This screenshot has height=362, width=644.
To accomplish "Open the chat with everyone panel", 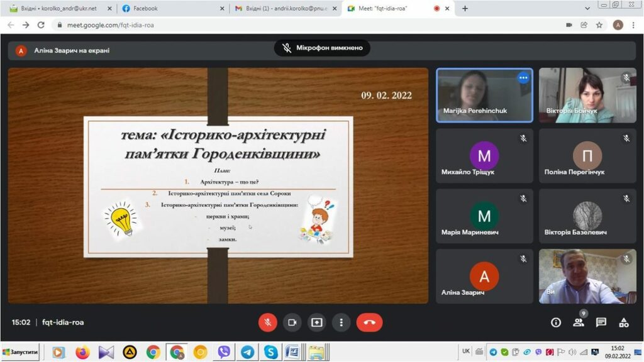I will click(601, 322).
